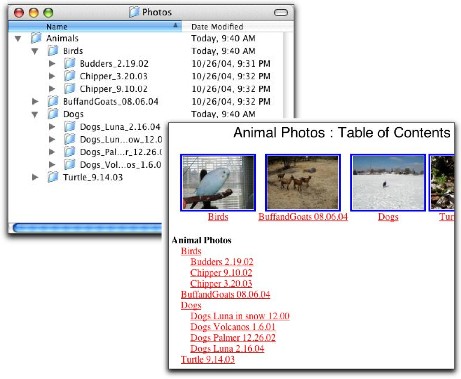
Task: Follow the Dogs link in contents list
Action: pyautogui.click(x=191, y=305)
